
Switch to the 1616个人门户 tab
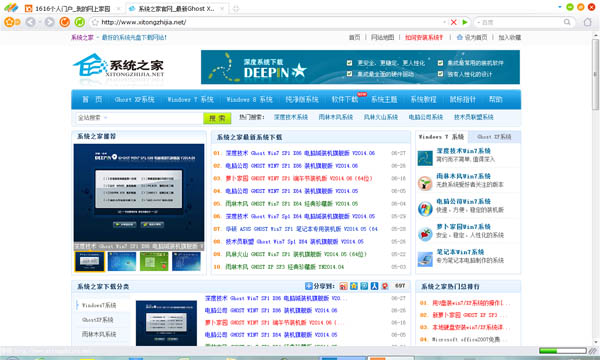pyautogui.click(x=73, y=8)
